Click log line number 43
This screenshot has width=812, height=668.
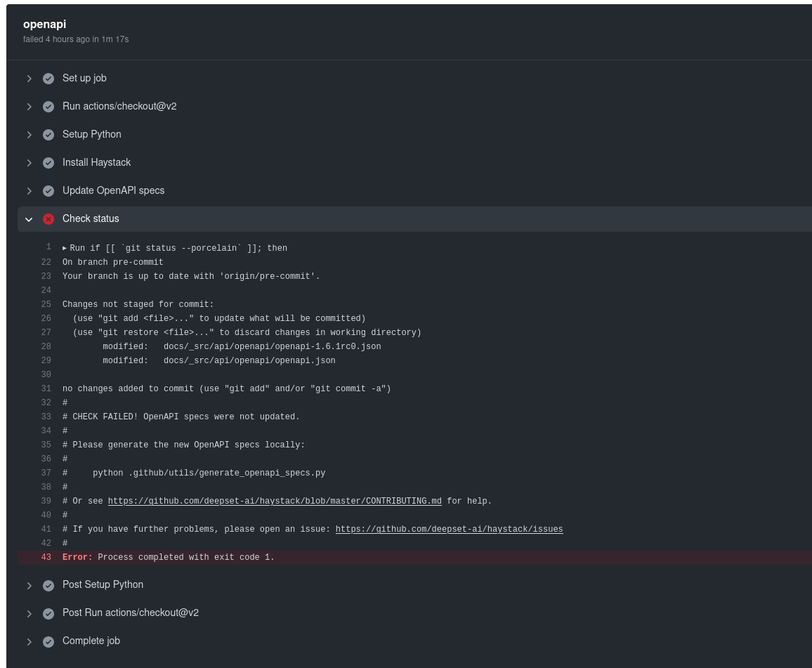46,557
